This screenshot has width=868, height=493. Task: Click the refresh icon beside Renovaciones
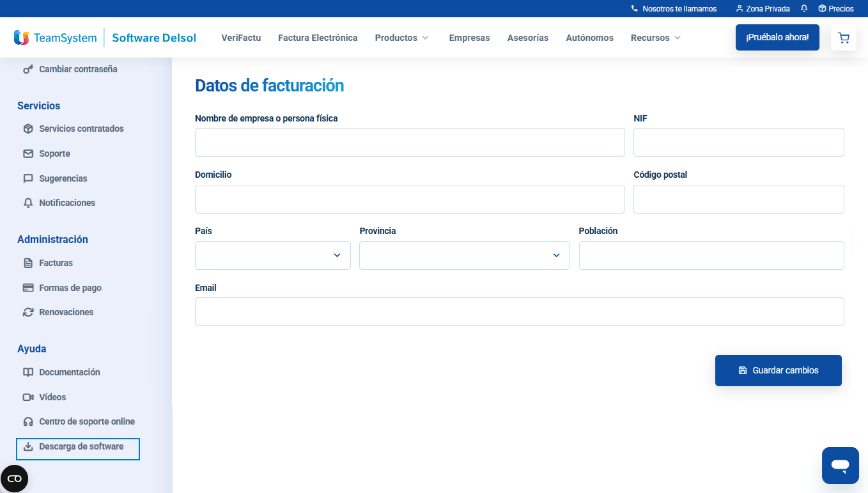click(28, 312)
